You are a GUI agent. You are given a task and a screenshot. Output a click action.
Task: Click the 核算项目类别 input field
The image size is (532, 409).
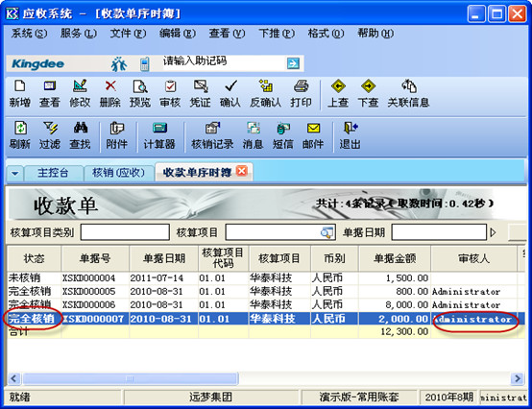125,232
